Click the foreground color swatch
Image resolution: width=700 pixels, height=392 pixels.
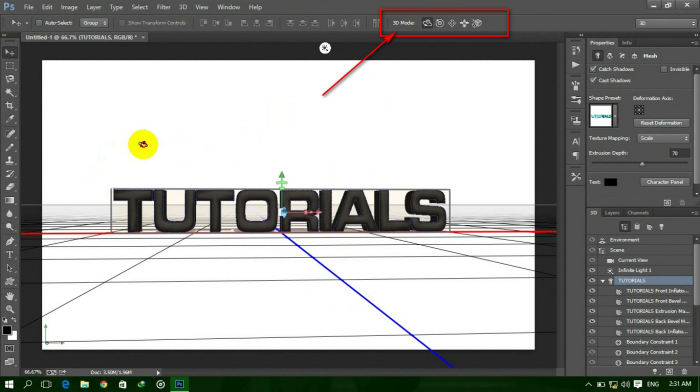tap(7, 330)
